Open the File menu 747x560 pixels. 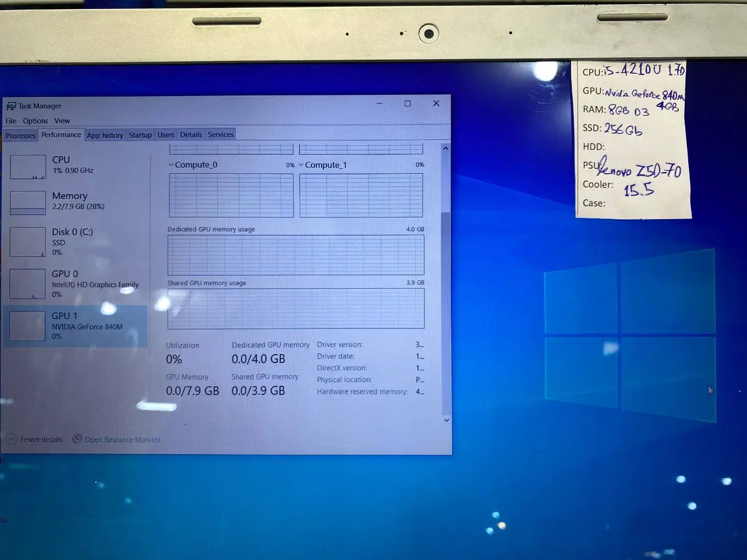click(x=11, y=121)
